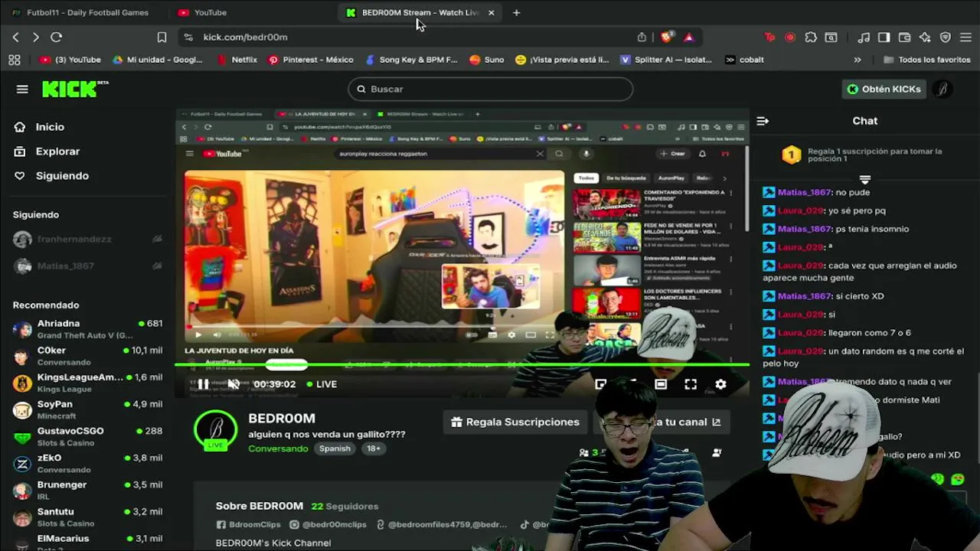
Task: Reload the page
Action: [56, 37]
